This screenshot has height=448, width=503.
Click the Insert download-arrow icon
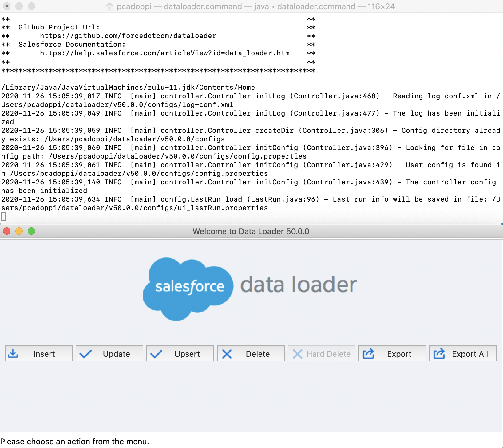coord(13,354)
